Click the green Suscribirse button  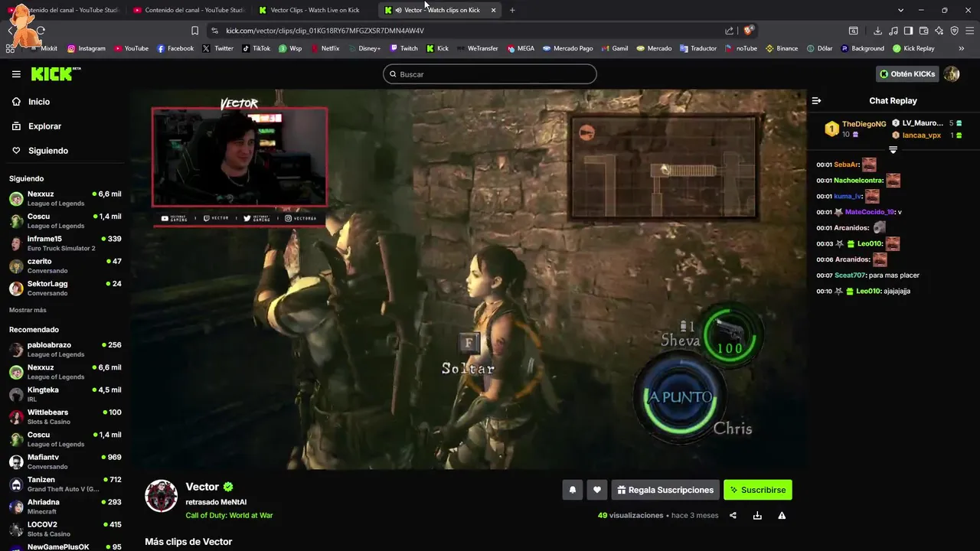[758, 490]
